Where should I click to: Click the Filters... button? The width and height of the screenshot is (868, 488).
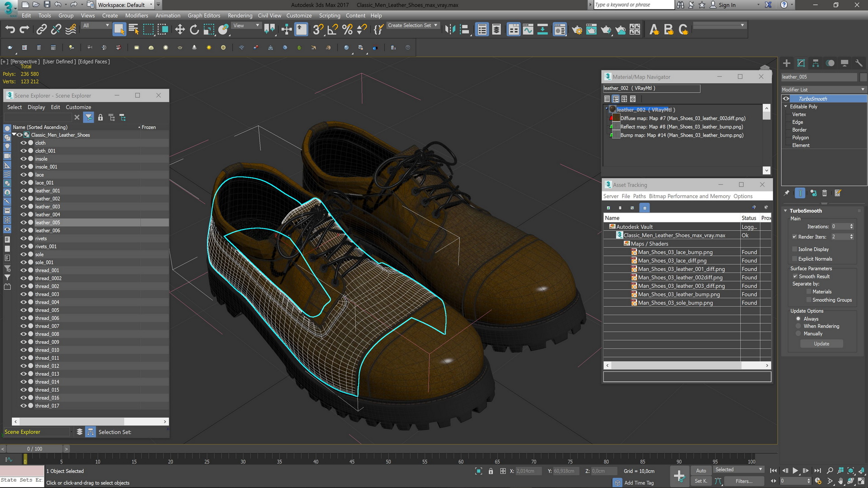(x=744, y=481)
